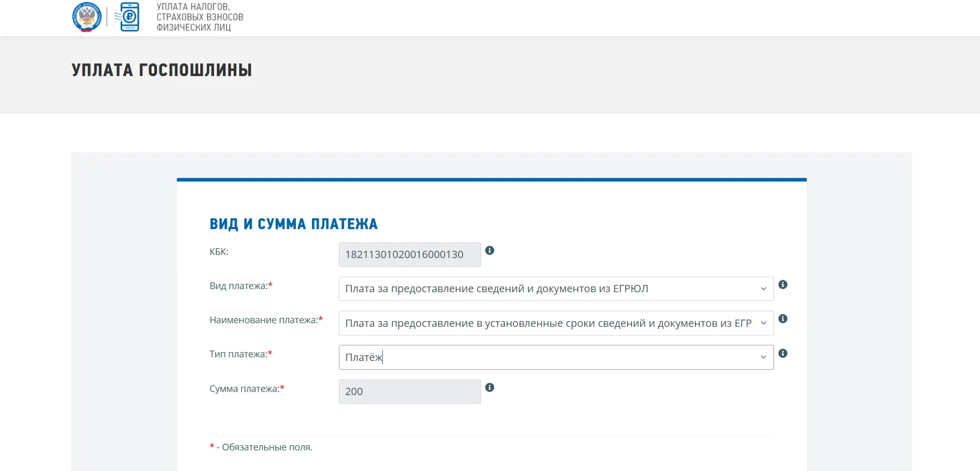Screen dimensions: 980x471
Task: Click the 'Обязательные поля' footnote text
Action: point(261,447)
